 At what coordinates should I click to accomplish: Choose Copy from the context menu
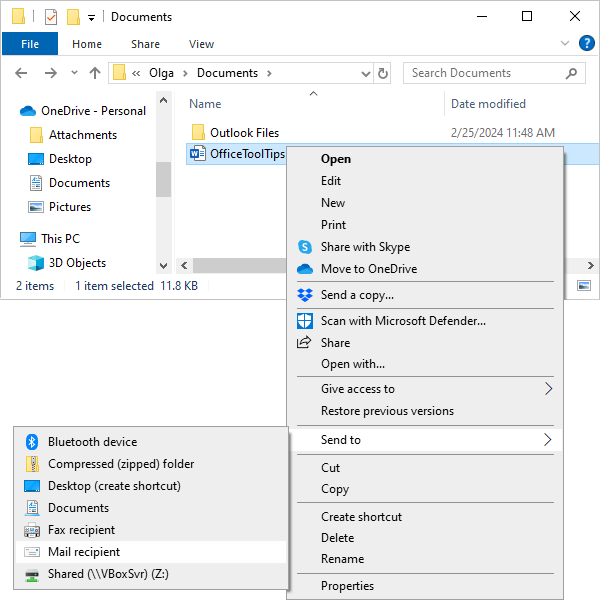click(425, 489)
